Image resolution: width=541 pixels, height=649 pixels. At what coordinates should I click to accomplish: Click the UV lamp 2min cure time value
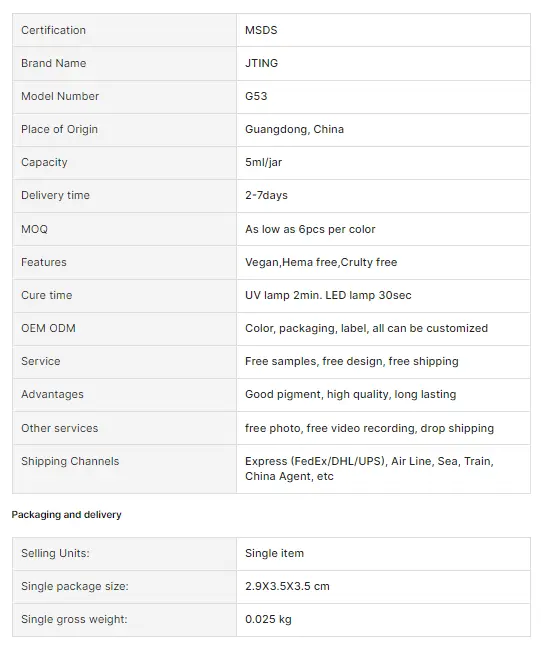coord(328,296)
